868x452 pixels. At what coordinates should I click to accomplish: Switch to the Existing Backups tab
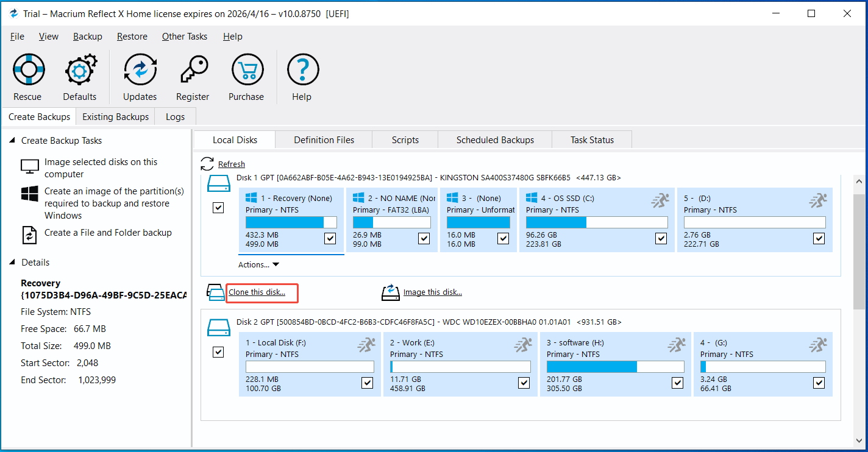[115, 116]
